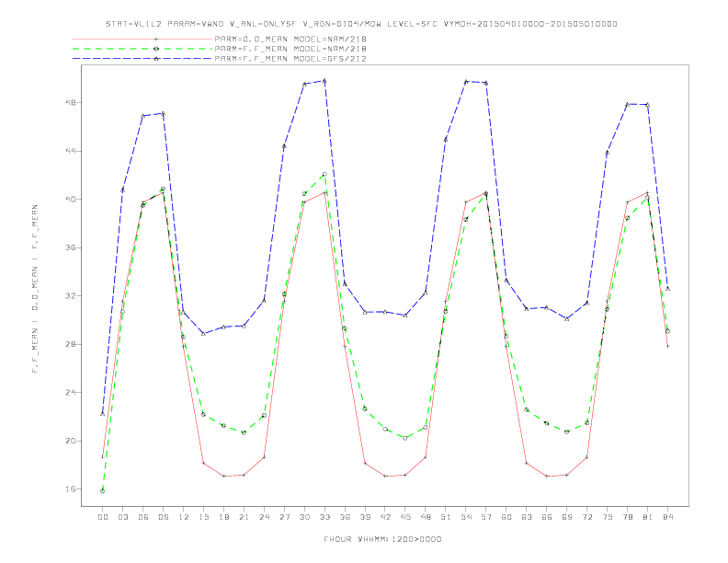Click blue GFS triangle point at hour 84

coord(667,289)
